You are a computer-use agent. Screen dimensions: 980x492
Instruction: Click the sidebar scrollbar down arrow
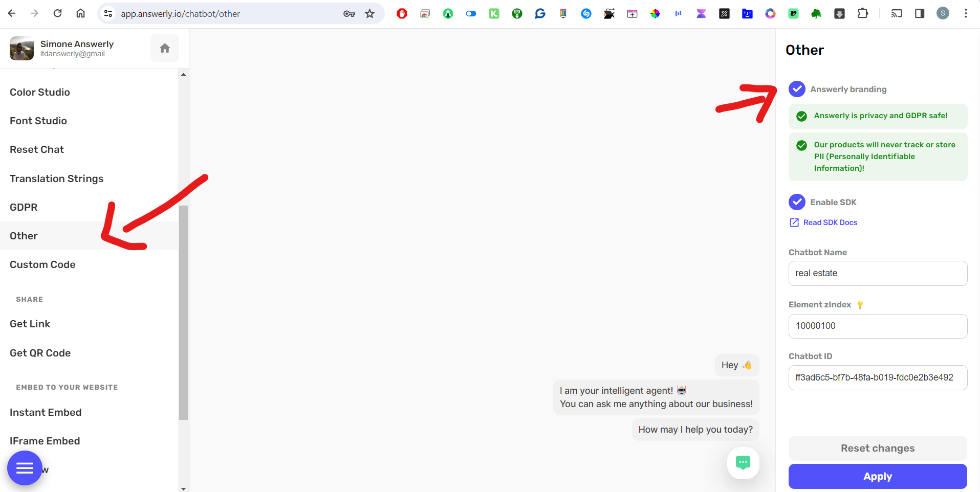point(183,488)
